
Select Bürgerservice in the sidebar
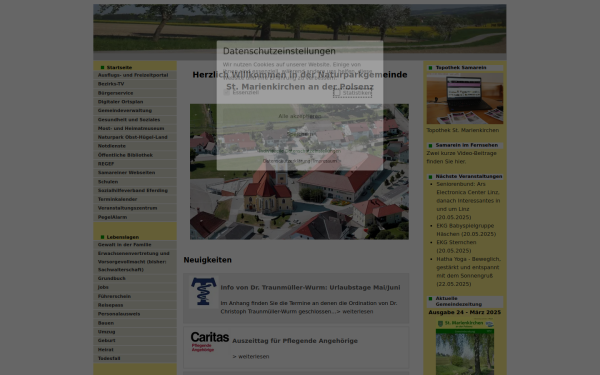coord(135,93)
